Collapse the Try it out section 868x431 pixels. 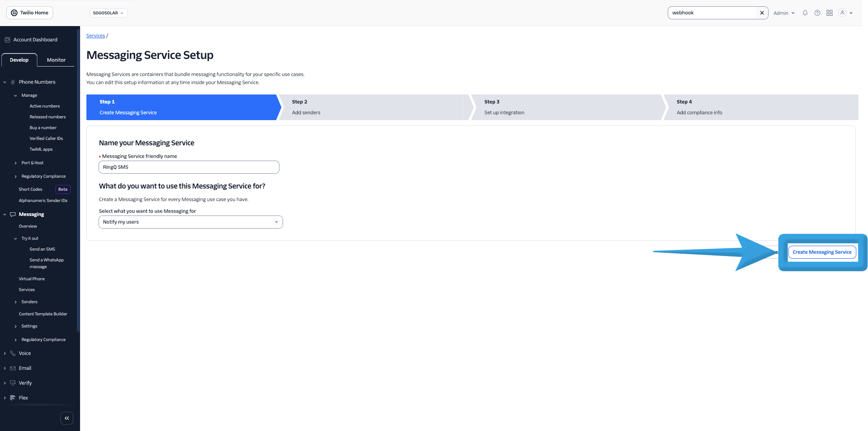coord(16,238)
